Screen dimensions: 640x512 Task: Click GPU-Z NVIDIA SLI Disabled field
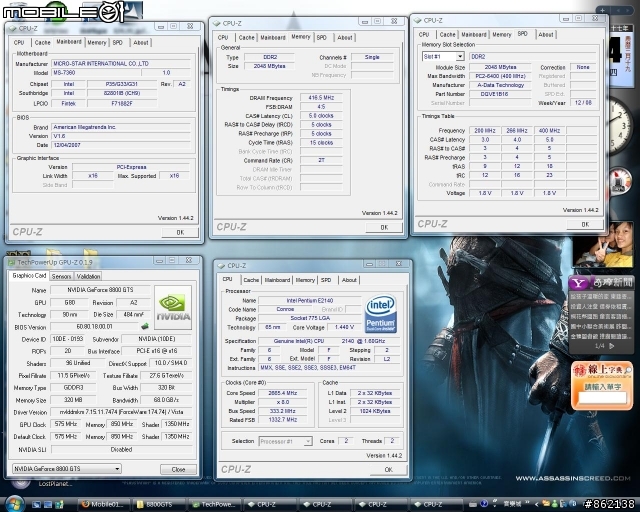(121, 449)
